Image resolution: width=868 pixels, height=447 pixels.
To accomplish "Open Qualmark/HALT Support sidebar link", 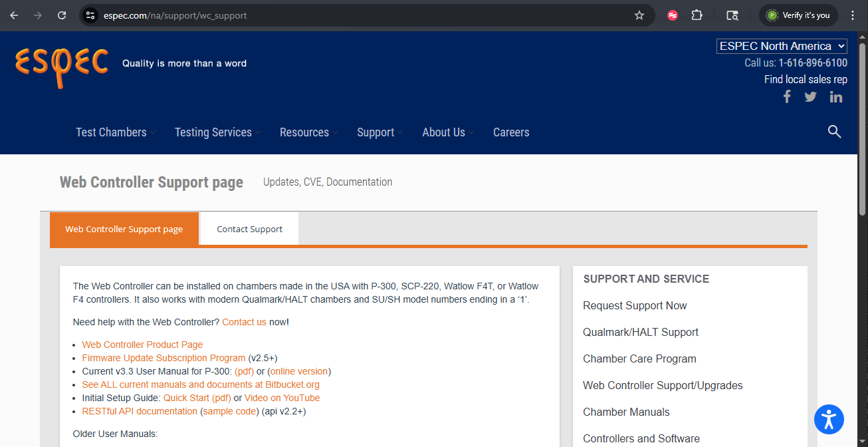I will pos(641,332).
